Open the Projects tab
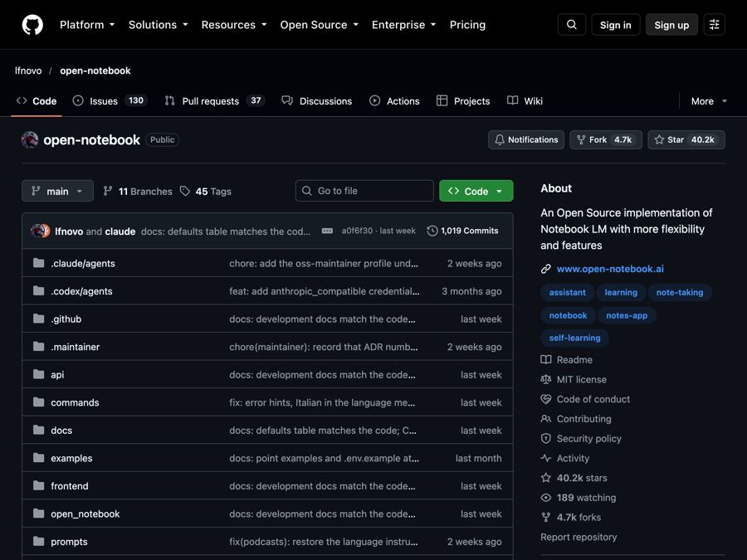 pos(463,101)
